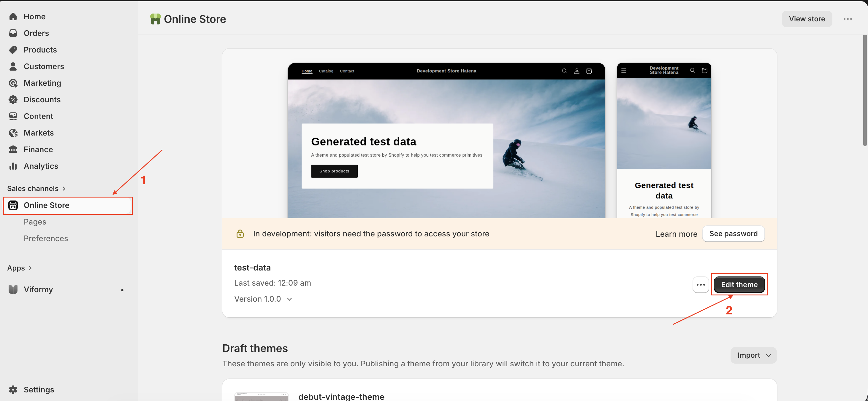
Task: Click the green Online Store header icon
Action: (155, 19)
